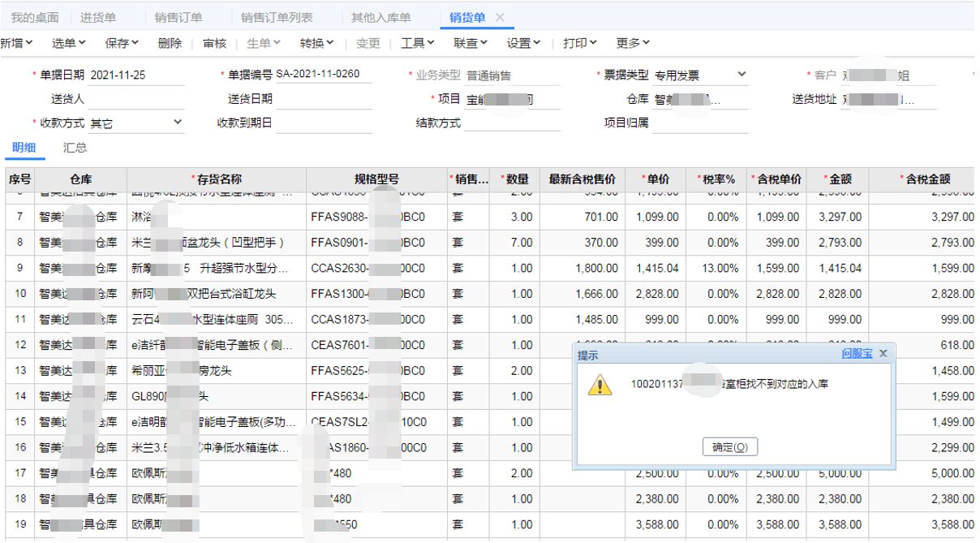Select the 明细 sub-tab

pyautogui.click(x=24, y=148)
